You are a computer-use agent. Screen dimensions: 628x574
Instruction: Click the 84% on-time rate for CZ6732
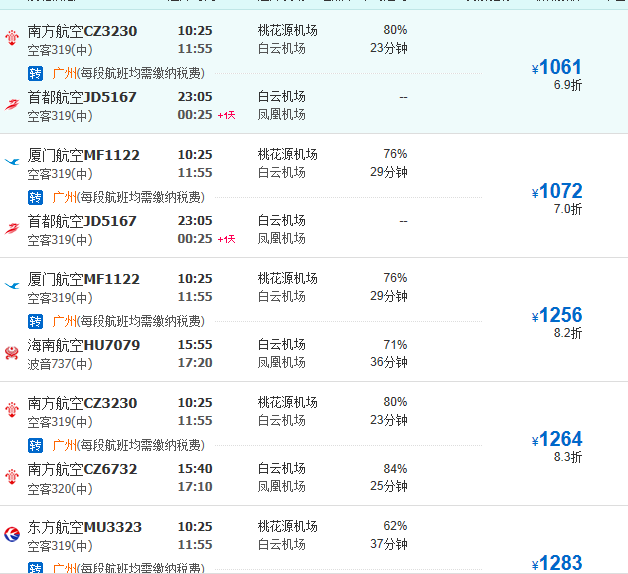point(395,469)
